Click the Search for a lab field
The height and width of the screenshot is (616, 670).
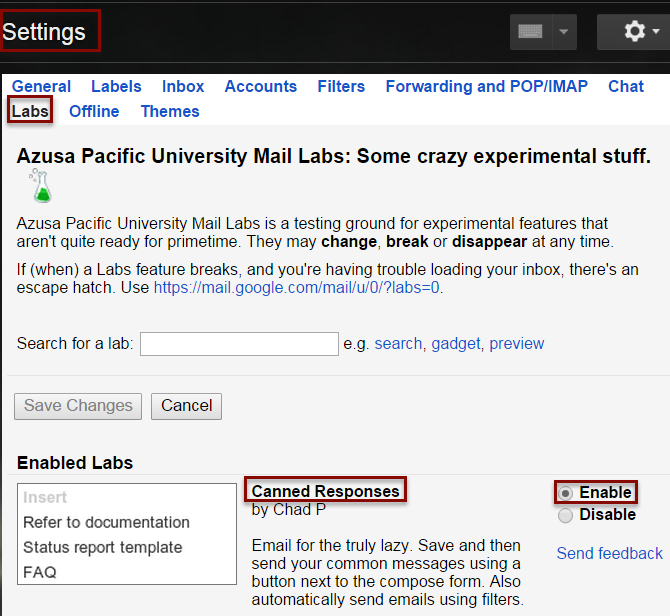point(239,344)
